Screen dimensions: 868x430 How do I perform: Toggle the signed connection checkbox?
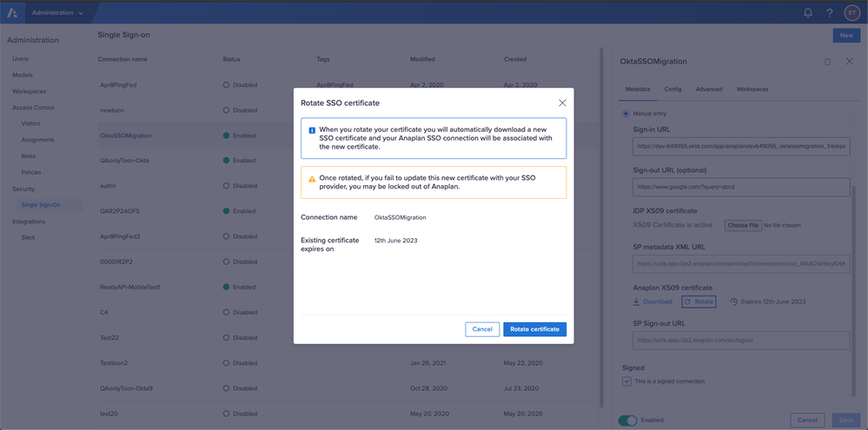(x=626, y=381)
